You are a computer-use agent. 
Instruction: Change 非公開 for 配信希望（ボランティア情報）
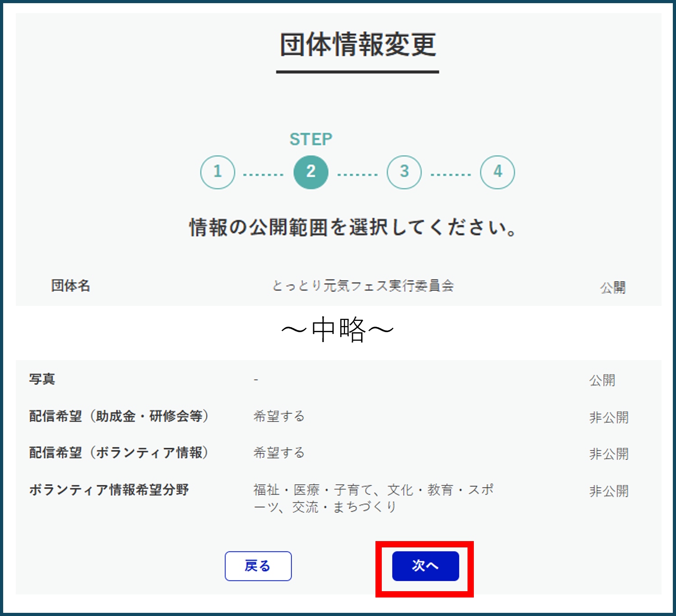609,454
